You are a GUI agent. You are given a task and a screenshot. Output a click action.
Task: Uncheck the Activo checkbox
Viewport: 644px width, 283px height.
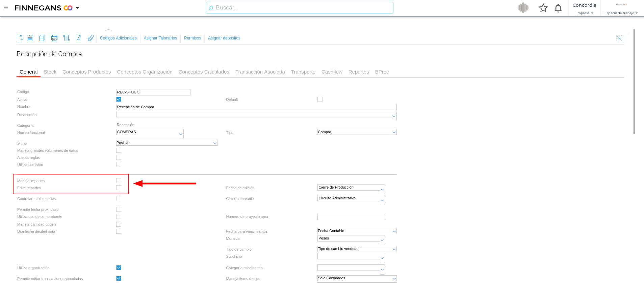point(119,100)
